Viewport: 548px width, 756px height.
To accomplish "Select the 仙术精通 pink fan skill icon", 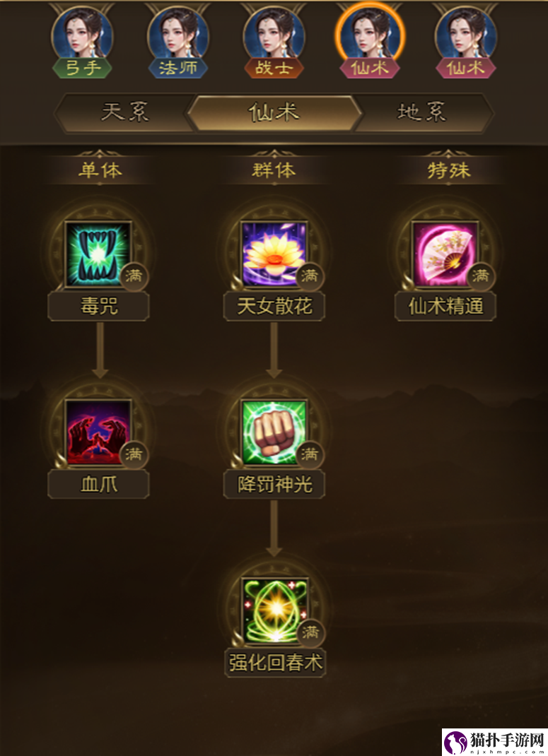I will click(445, 254).
